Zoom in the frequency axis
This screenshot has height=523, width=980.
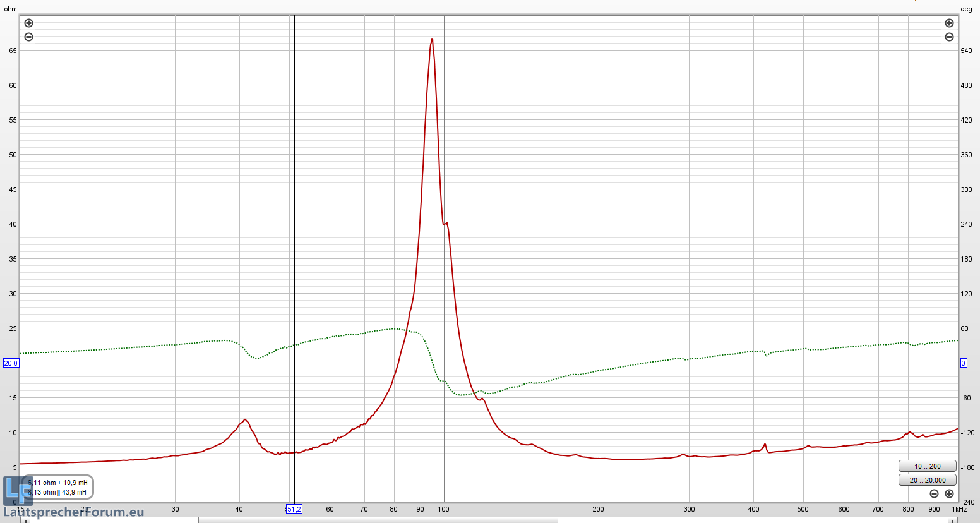[949, 494]
